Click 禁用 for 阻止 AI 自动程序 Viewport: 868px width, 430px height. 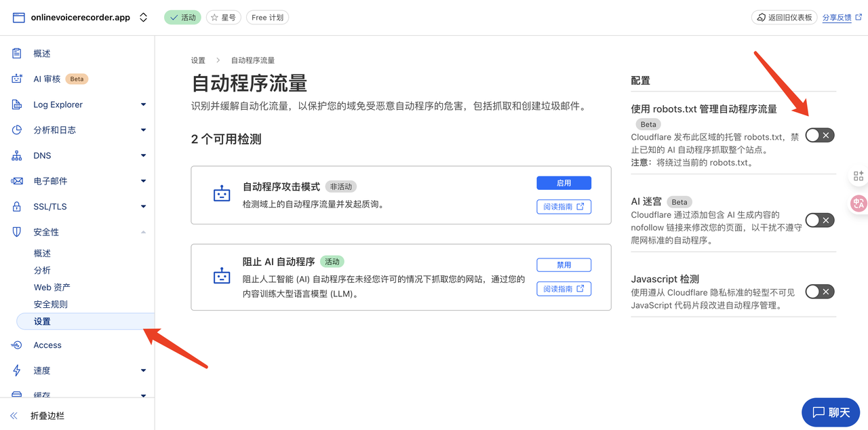[564, 265]
